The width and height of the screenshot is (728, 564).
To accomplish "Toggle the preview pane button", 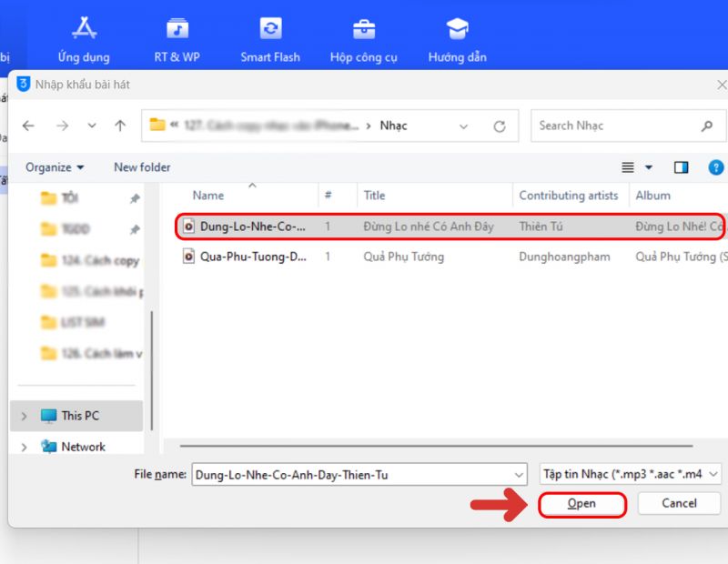I will (x=681, y=167).
